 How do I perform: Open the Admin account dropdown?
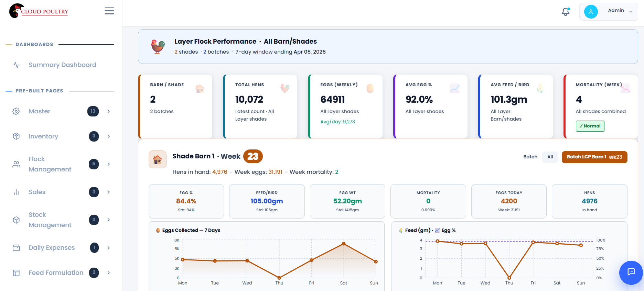point(609,12)
